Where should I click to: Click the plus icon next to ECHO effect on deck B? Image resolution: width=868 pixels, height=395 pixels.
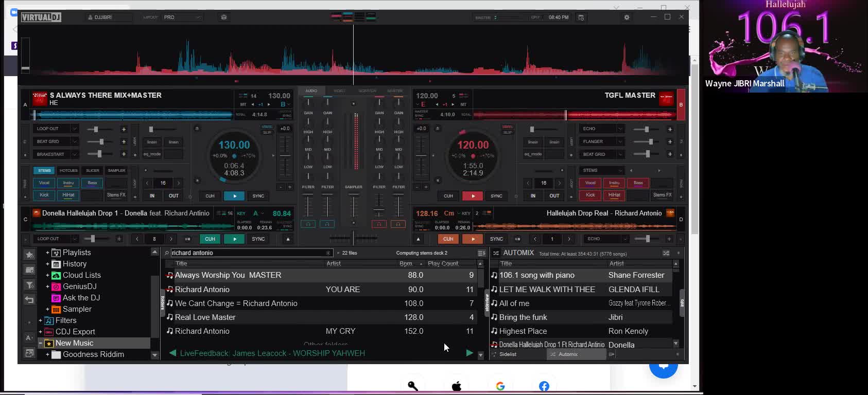(x=670, y=129)
